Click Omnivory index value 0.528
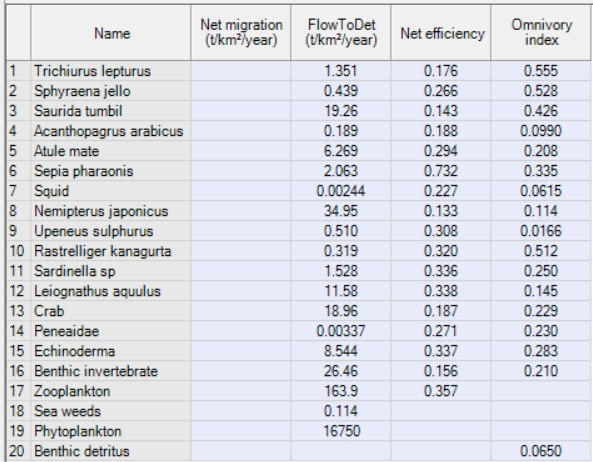This screenshot has width=593, height=462. click(x=541, y=91)
